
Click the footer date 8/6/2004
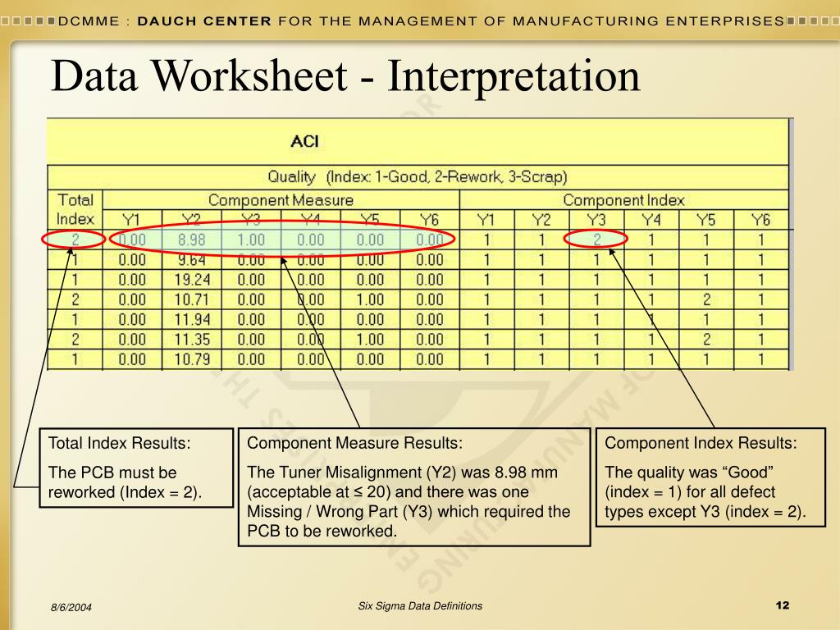[71, 608]
